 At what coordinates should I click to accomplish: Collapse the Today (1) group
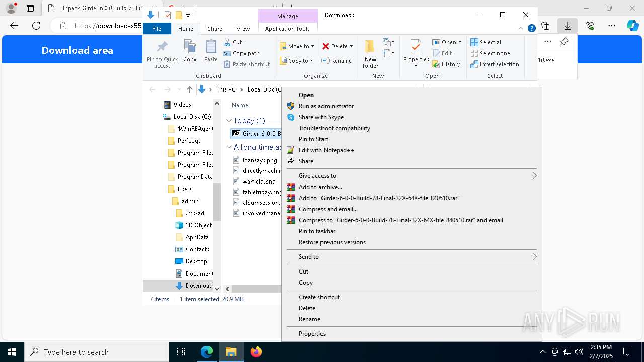[x=229, y=121]
